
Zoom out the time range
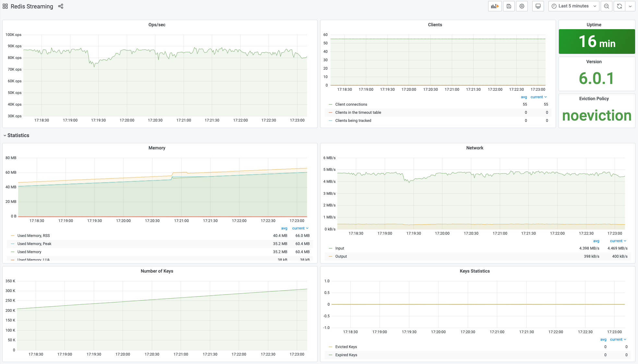click(x=606, y=6)
